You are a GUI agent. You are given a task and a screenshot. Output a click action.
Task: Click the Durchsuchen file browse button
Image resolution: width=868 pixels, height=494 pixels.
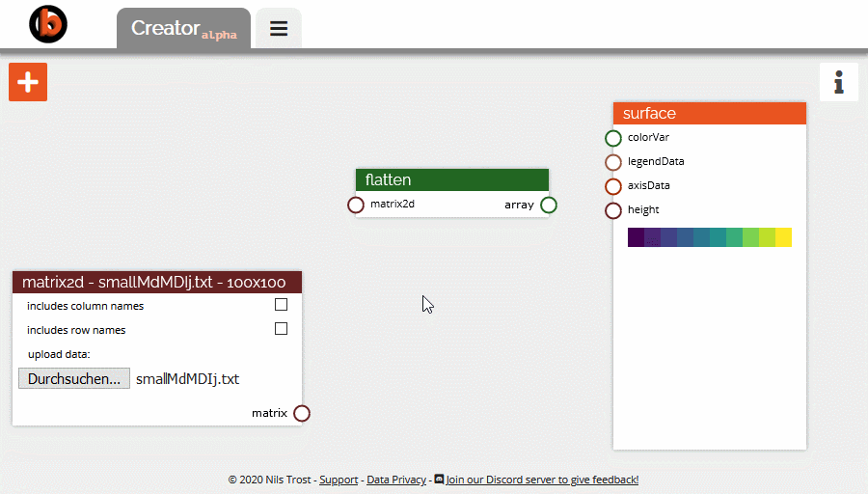coord(74,379)
